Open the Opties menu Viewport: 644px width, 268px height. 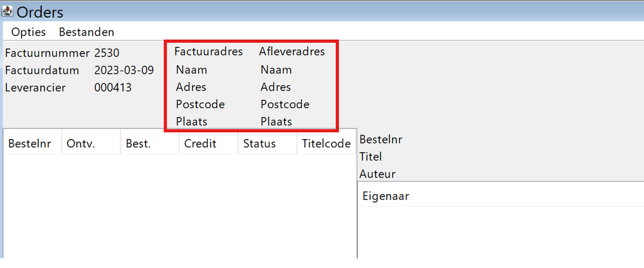[x=28, y=32]
